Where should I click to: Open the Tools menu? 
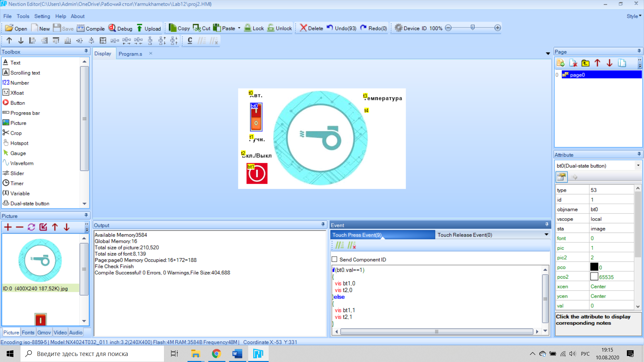23,16
